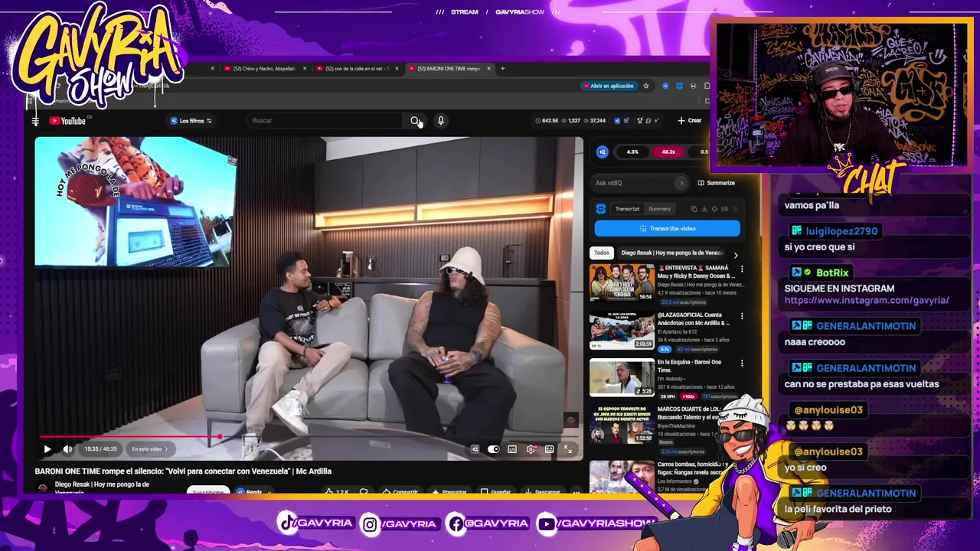
Task: Open a new browser tab with plus
Action: 503,69
